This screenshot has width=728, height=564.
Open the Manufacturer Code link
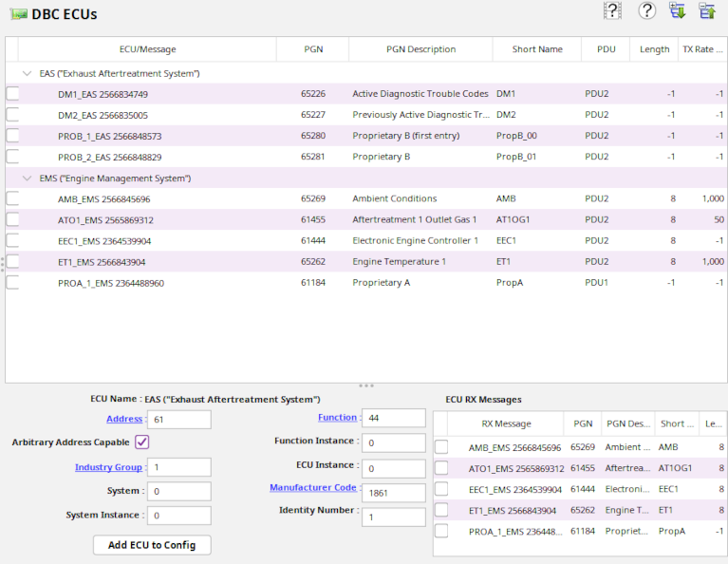[312, 488]
